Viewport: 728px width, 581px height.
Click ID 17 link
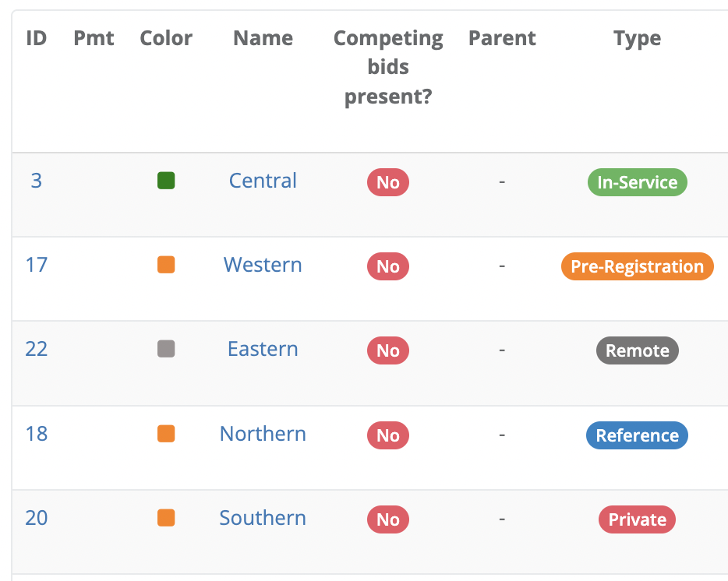coord(37,265)
